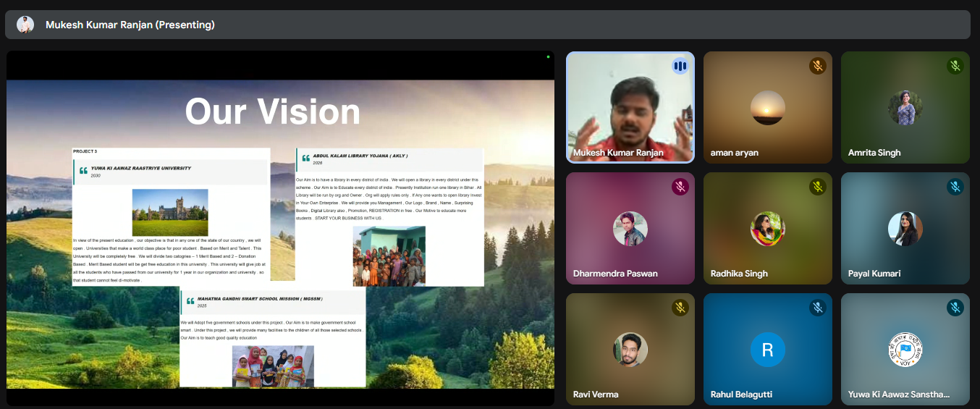This screenshot has width=980, height=409.
Task: Click Ravi Verma's profile picture
Action: 630,350
